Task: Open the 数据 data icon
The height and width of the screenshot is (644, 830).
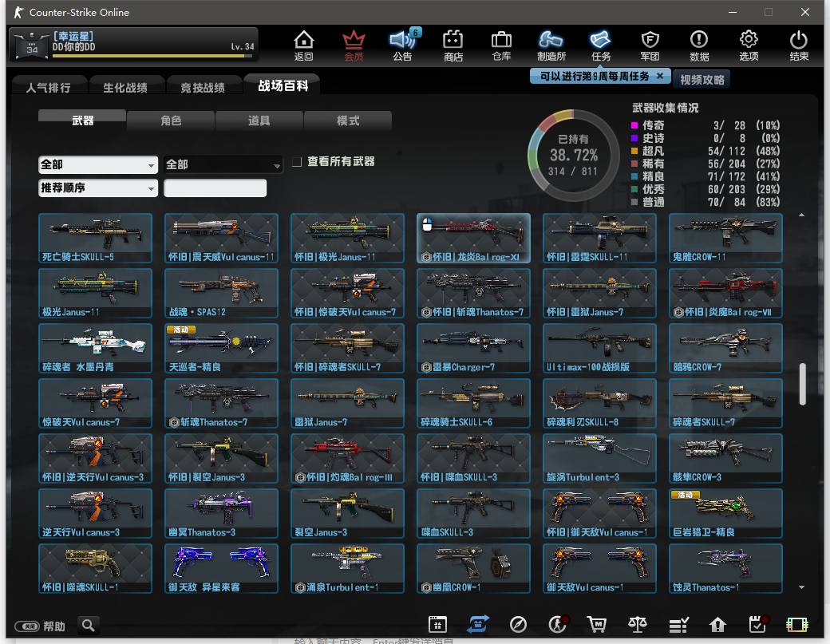Action: pos(699,45)
